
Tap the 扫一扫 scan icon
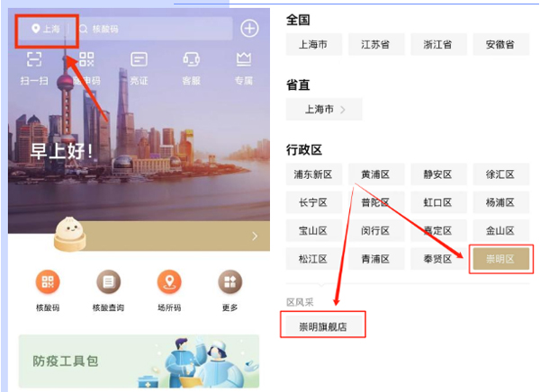pos(34,59)
